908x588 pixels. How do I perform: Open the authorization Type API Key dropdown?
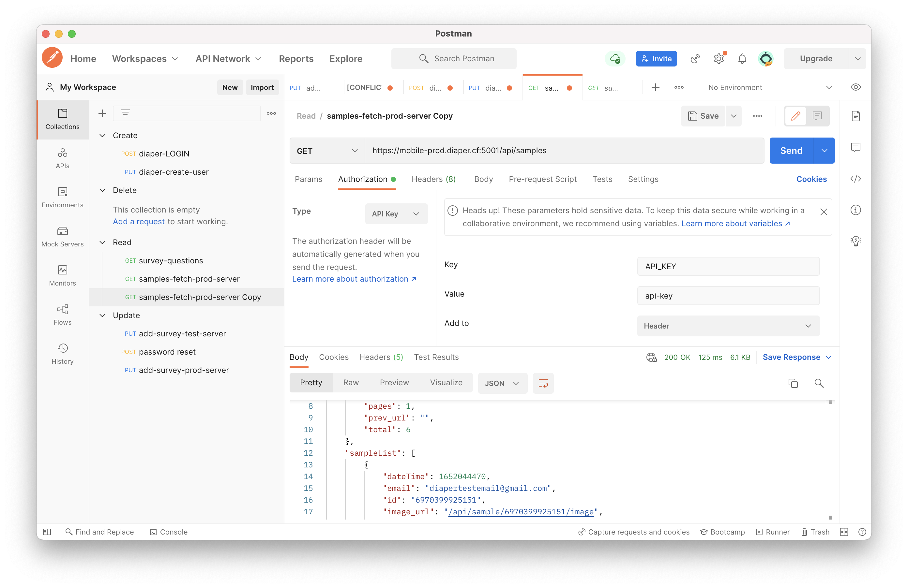point(396,214)
